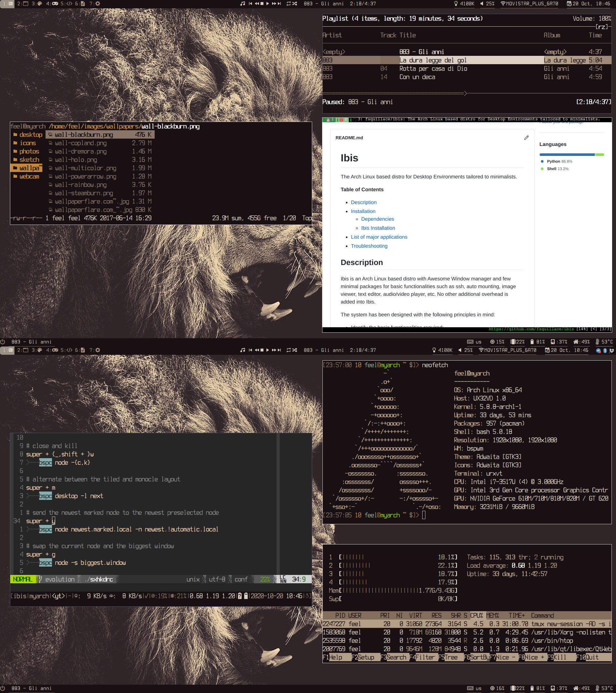This screenshot has width=616, height=693.
Task: Click the play button in upper bar
Action: click(x=268, y=4)
